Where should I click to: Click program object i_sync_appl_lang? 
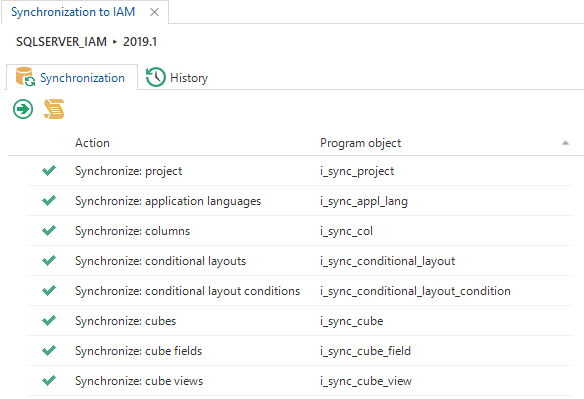click(364, 202)
